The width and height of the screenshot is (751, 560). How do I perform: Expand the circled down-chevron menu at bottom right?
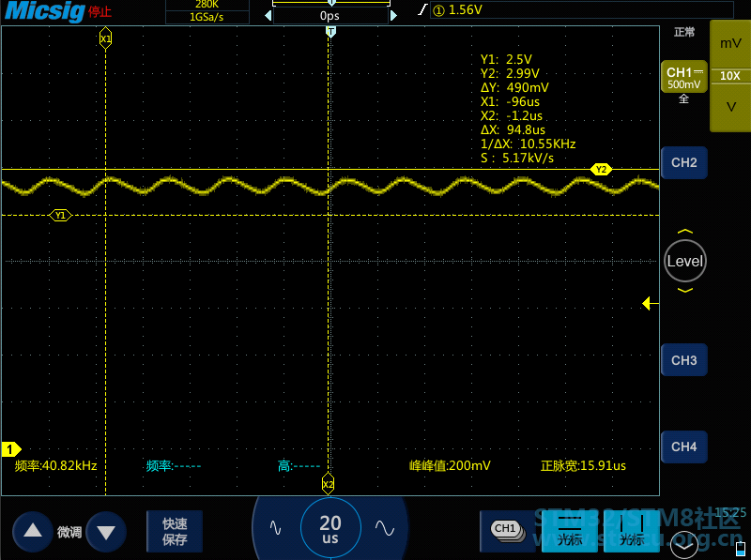tap(684, 545)
